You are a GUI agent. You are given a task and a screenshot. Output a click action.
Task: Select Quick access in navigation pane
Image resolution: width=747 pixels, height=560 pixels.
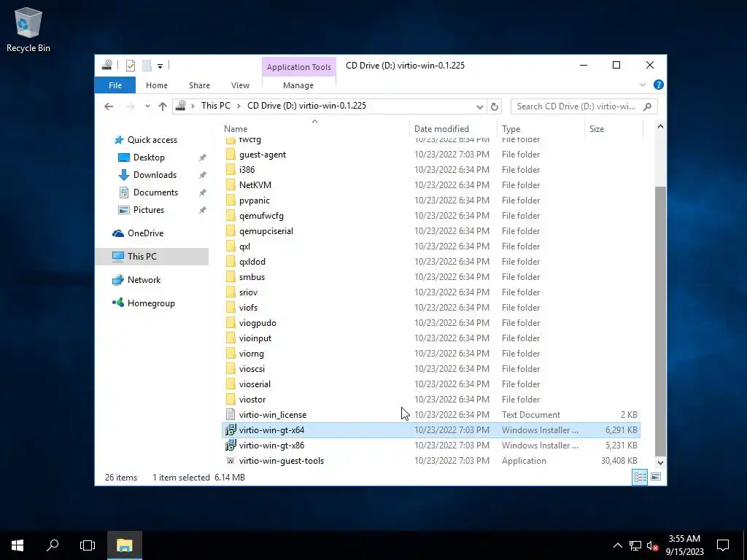(152, 140)
